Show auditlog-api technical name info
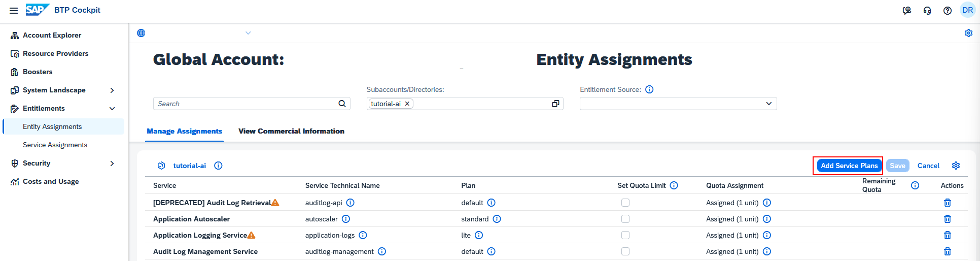The height and width of the screenshot is (261, 980). click(350, 203)
